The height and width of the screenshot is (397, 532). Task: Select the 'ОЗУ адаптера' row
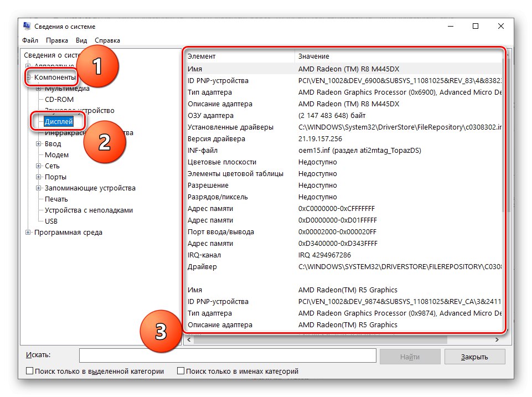344,115
